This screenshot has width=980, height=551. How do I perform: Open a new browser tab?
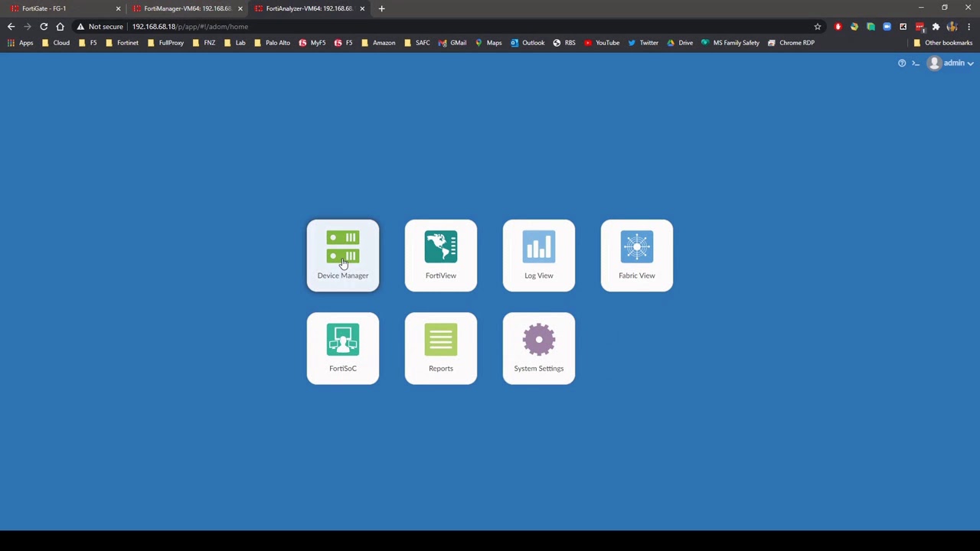pos(381,8)
